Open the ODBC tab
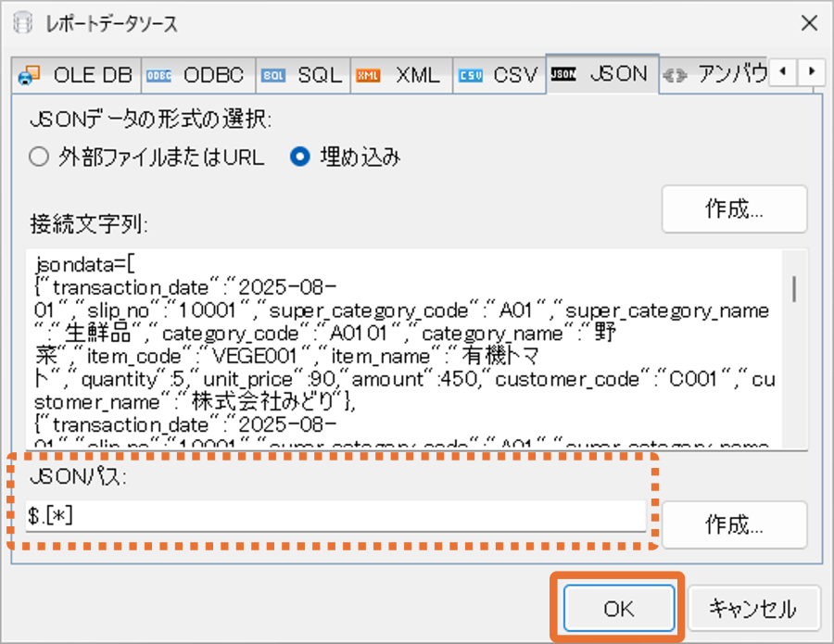 click(x=198, y=75)
